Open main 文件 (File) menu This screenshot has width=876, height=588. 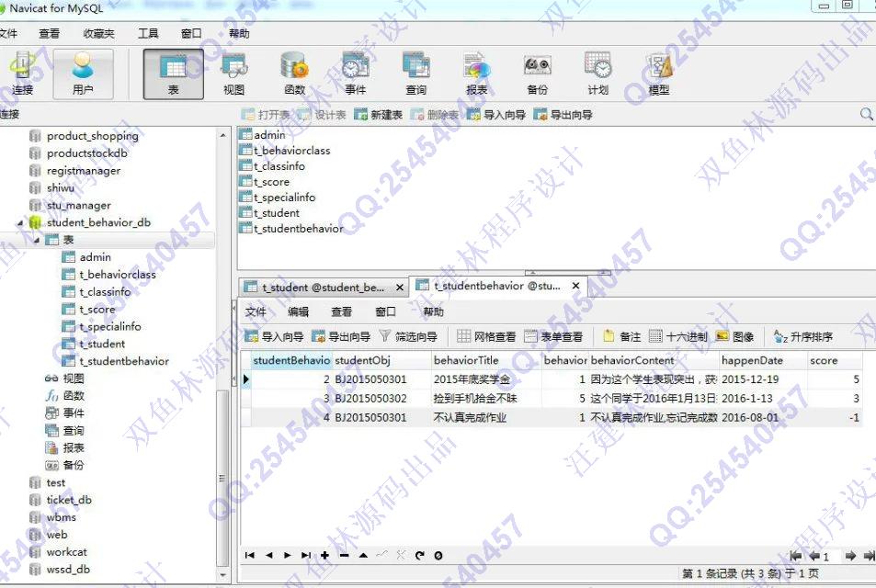click(x=8, y=33)
